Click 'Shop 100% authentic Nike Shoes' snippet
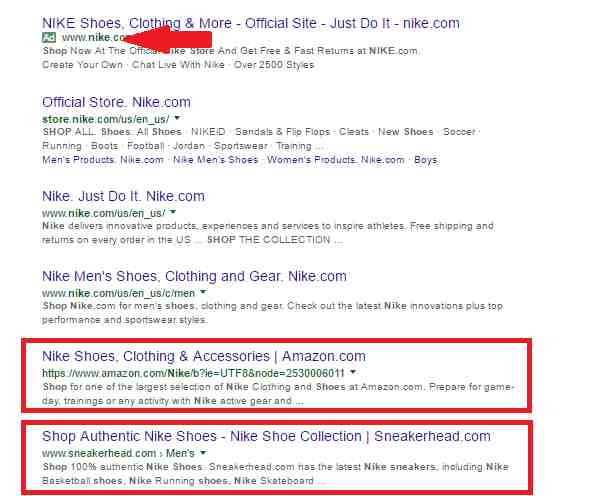The height and width of the screenshot is (496, 610). [275, 474]
